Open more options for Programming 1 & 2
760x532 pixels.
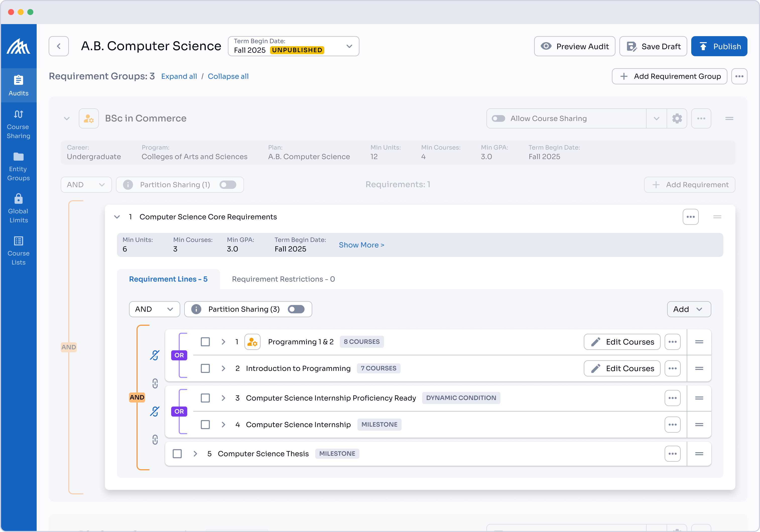[x=673, y=342]
